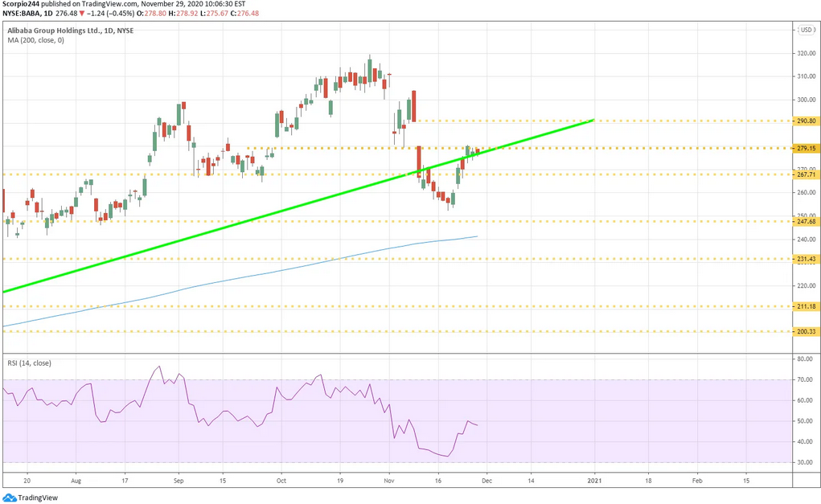
Task: Click the RSI 30.00 scale value
Action: pyautogui.click(x=805, y=462)
